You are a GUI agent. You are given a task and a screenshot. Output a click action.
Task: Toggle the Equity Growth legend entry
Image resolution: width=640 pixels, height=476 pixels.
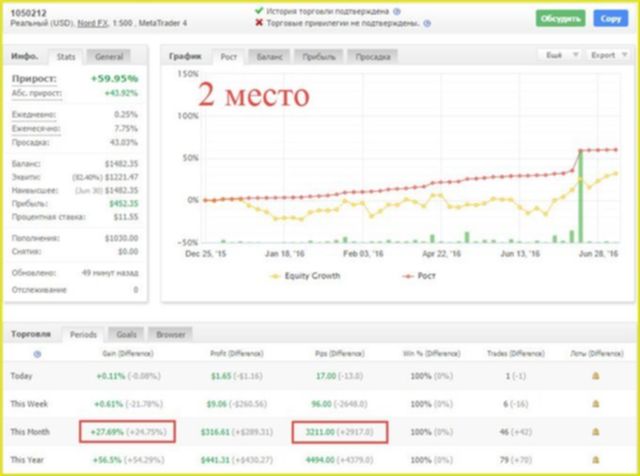pyautogui.click(x=304, y=276)
